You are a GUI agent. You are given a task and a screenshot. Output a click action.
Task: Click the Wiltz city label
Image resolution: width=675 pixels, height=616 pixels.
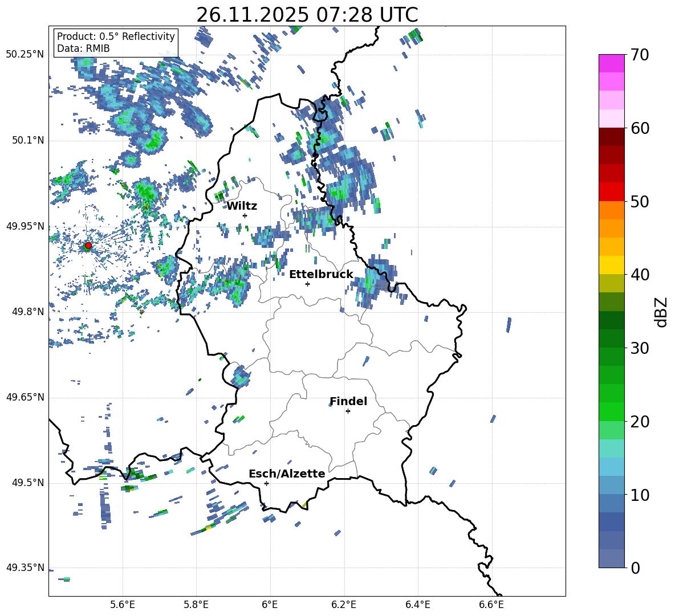coord(242,206)
